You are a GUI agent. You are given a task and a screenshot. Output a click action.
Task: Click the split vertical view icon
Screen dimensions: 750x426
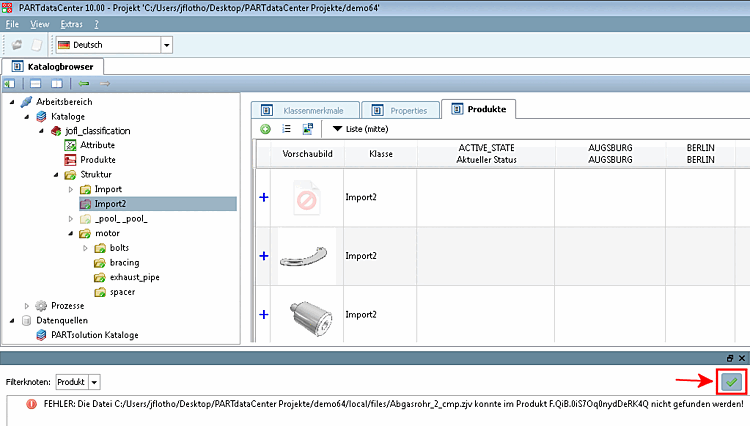pyautogui.click(x=56, y=84)
